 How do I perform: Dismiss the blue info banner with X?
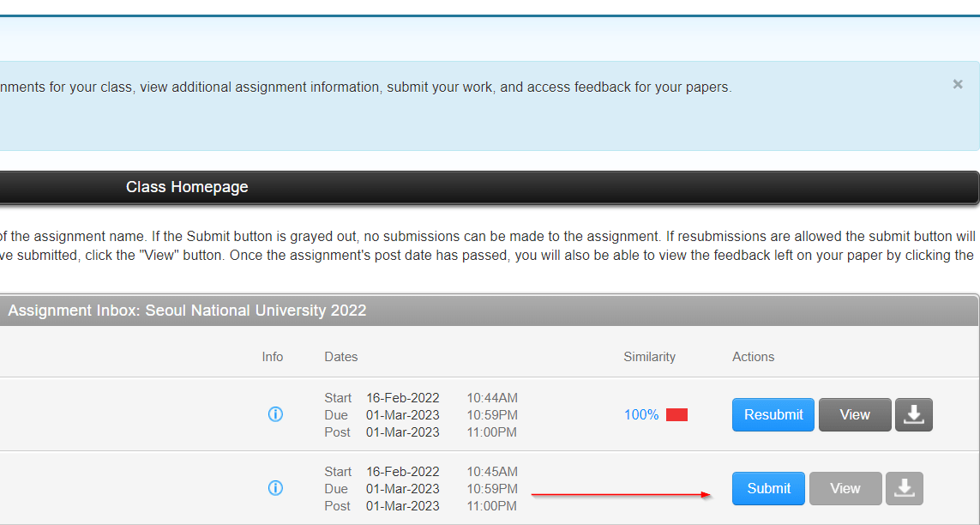coord(957,84)
